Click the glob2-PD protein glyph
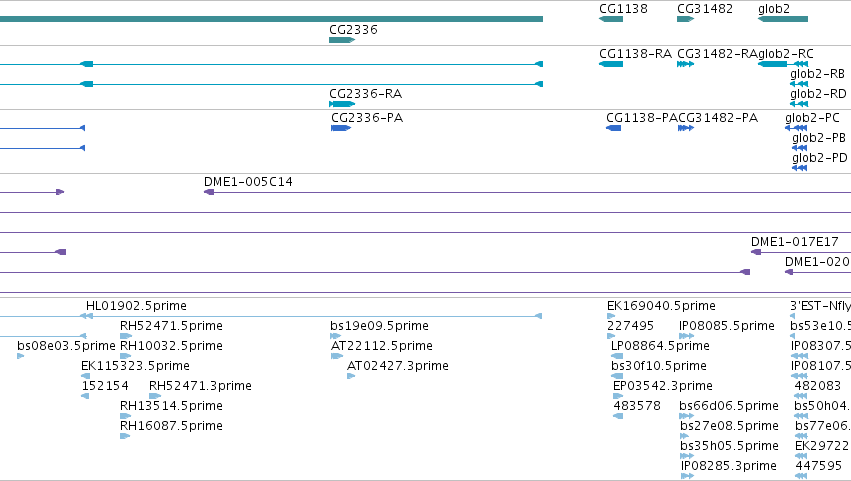This screenshot has height=481, width=851. click(x=799, y=168)
